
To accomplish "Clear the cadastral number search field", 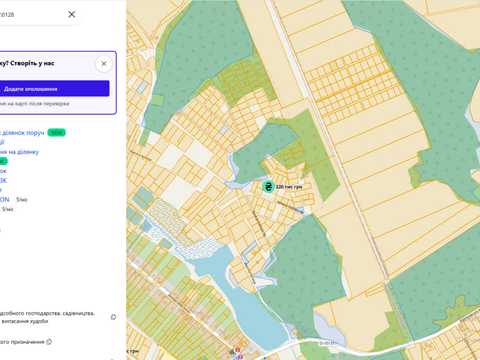I will pos(71,14).
